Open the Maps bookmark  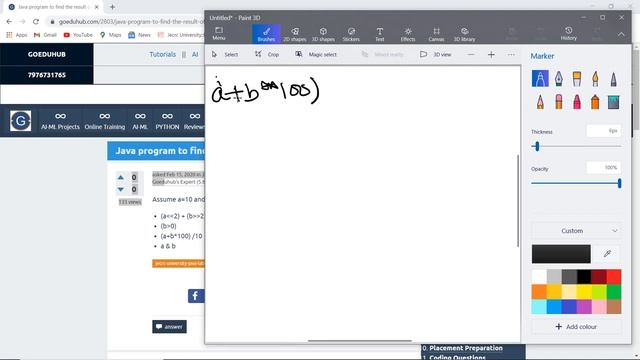(x=111, y=35)
